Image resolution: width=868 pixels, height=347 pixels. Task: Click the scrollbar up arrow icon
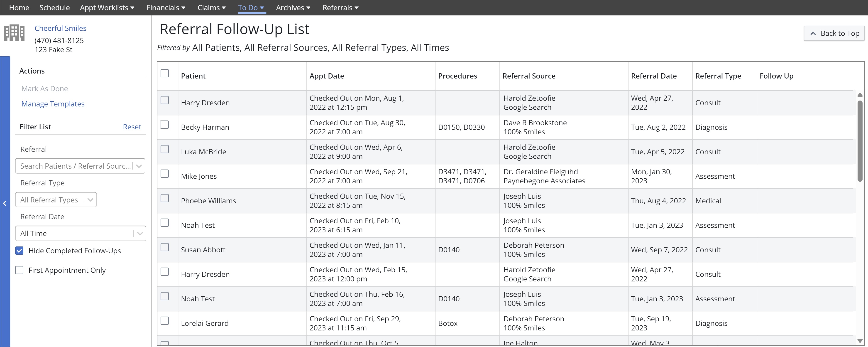pos(860,95)
